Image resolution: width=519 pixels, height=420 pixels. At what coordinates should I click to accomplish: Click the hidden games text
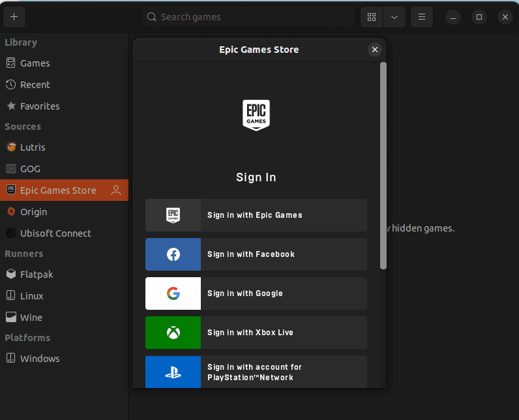click(x=423, y=228)
